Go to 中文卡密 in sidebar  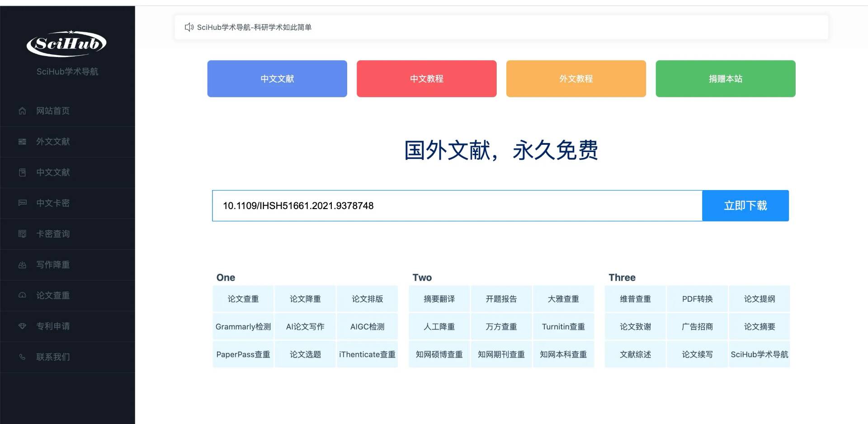click(x=68, y=203)
